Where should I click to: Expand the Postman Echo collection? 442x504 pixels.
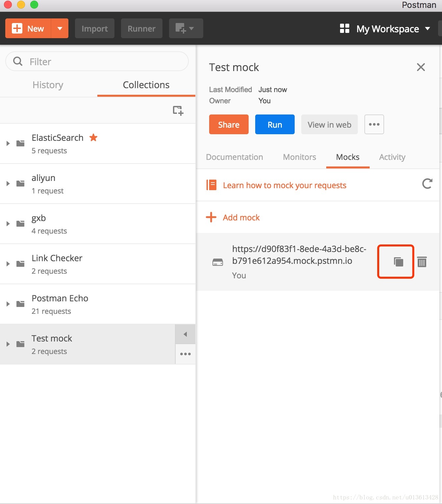pyautogui.click(x=8, y=304)
